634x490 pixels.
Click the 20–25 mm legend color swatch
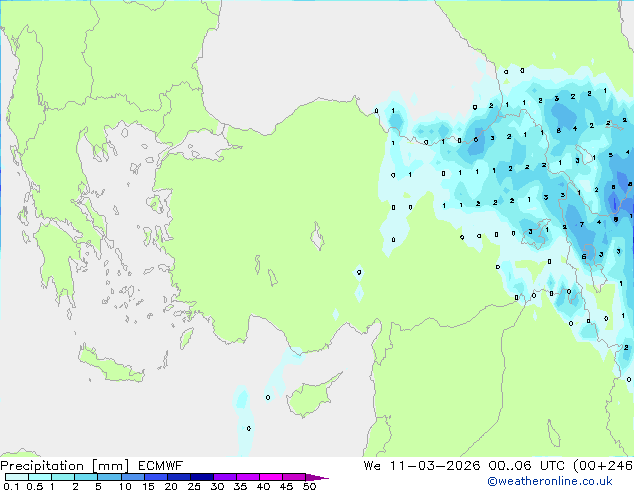point(179,477)
